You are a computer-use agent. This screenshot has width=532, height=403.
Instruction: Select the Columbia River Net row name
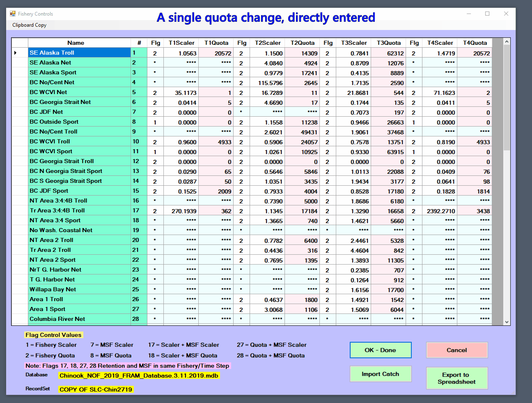click(79, 319)
